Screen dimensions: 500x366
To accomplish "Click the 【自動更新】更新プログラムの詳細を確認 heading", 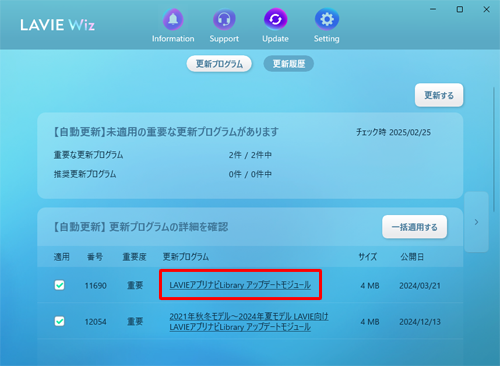I will (x=140, y=227).
